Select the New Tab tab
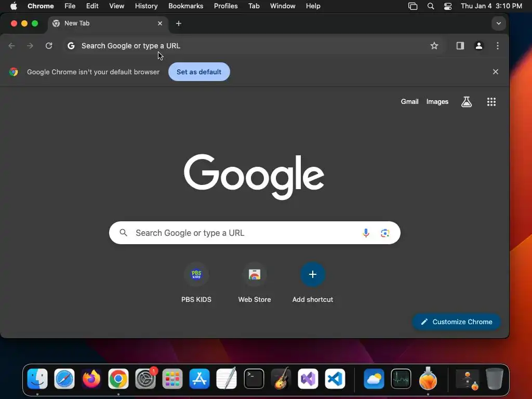This screenshot has width=532, height=399. 108,23
